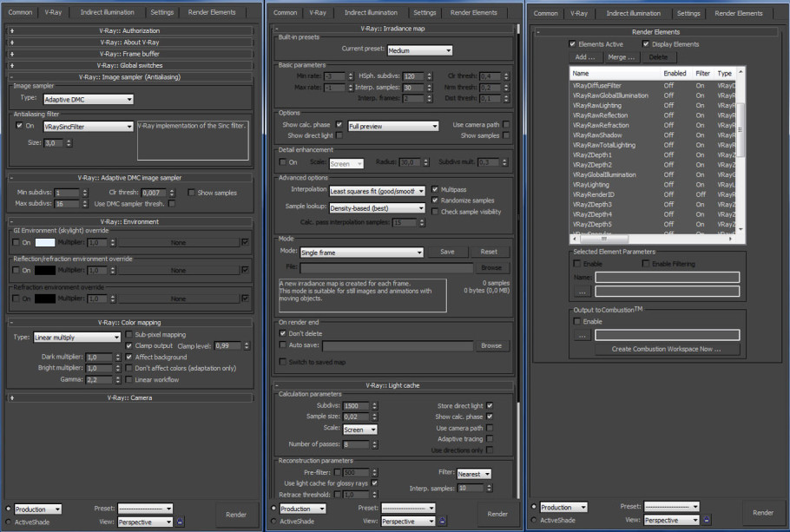Screen dimensions: 790x532
Task: Click the HSph. subdivs value field
Action: [413, 76]
